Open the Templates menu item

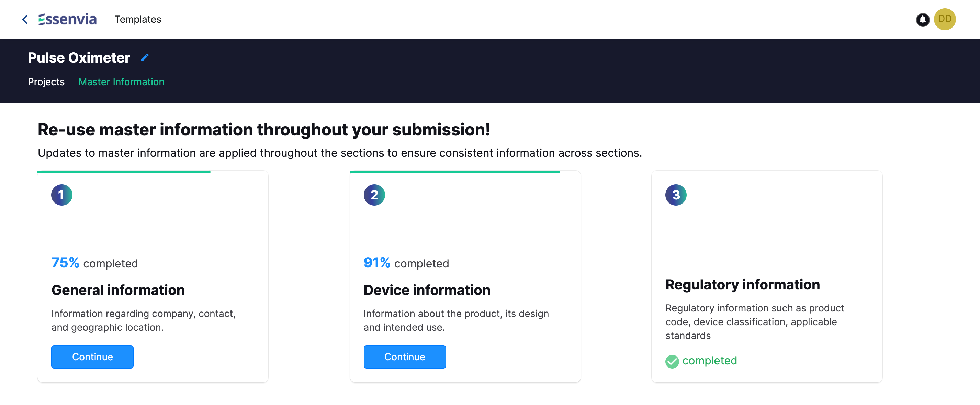click(138, 19)
